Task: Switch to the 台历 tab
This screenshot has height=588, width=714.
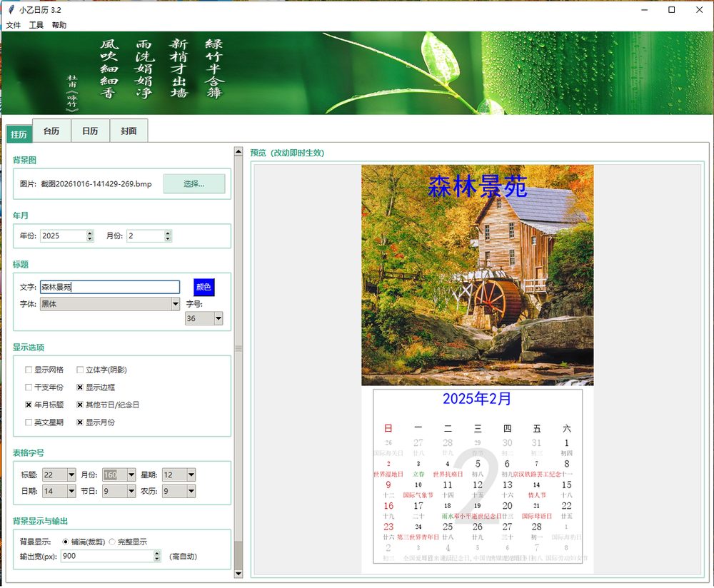Action: click(x=51, y=131)
